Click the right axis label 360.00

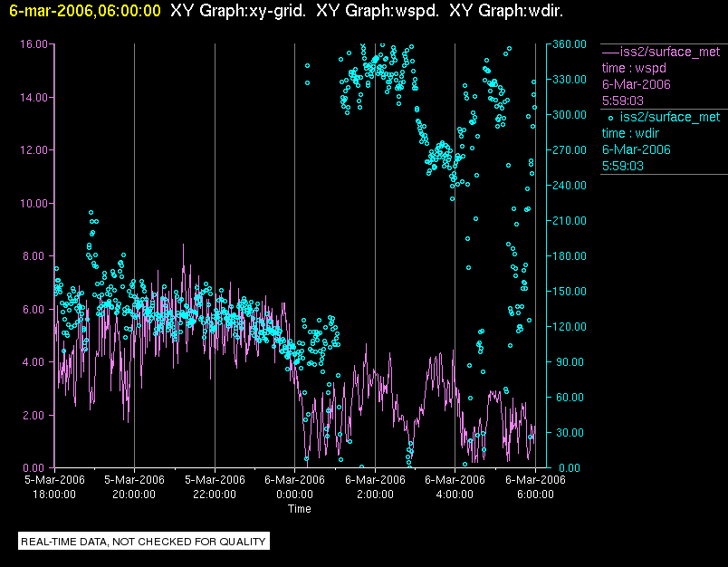[570, 44]
